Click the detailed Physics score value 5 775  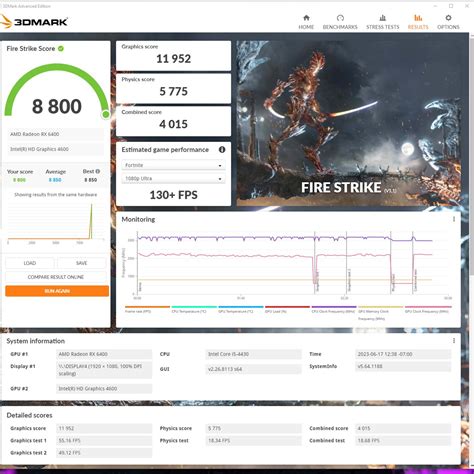pyautogui.click(x=253, y=428)
